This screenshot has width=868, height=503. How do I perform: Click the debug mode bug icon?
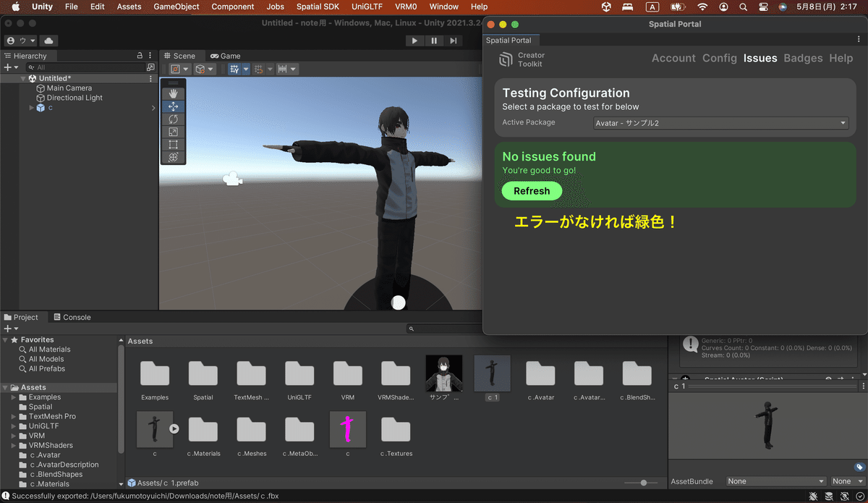[814, 496]
